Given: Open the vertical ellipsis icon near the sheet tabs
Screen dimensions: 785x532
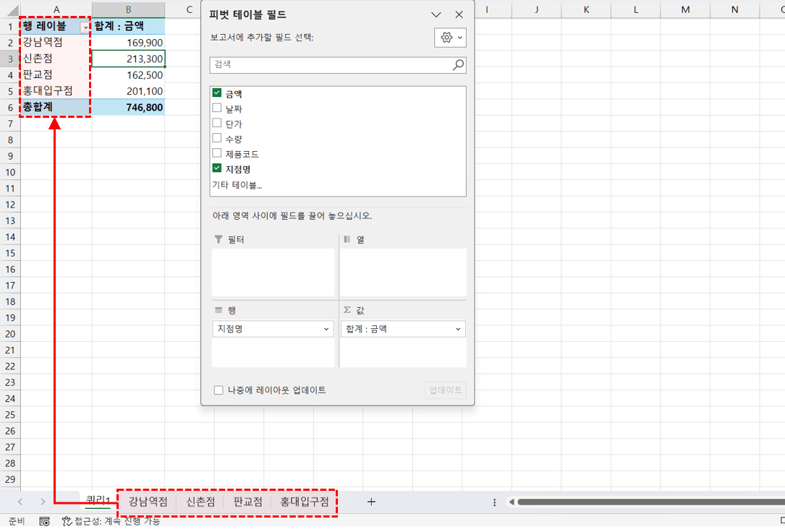Looking at the screenshot, I should 494,502.
